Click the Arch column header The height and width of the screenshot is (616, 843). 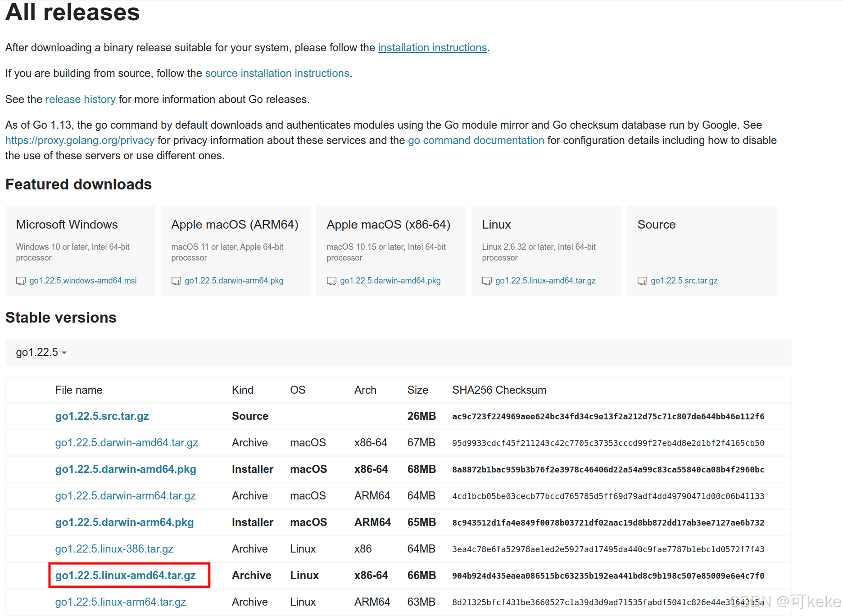pos(365,390)
